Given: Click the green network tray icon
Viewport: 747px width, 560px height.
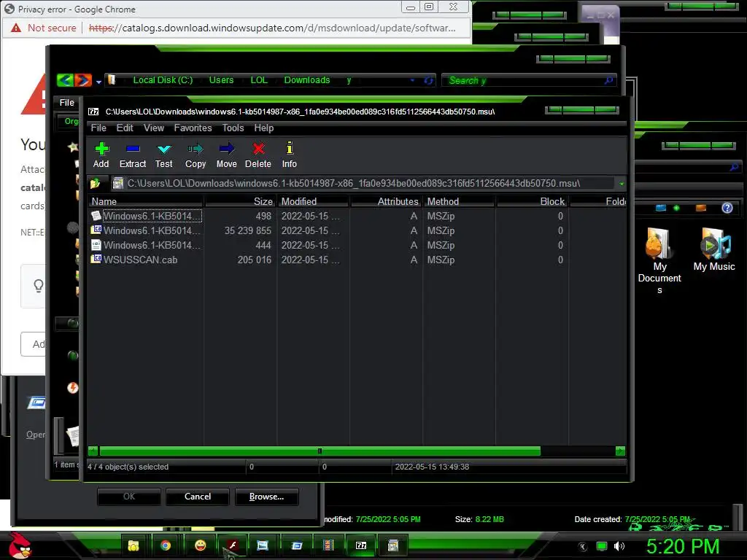Looking at the screenshot, I should [602, 546].
